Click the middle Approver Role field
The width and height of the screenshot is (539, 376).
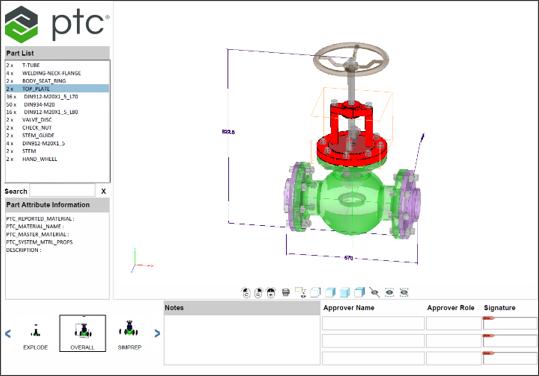454,341
